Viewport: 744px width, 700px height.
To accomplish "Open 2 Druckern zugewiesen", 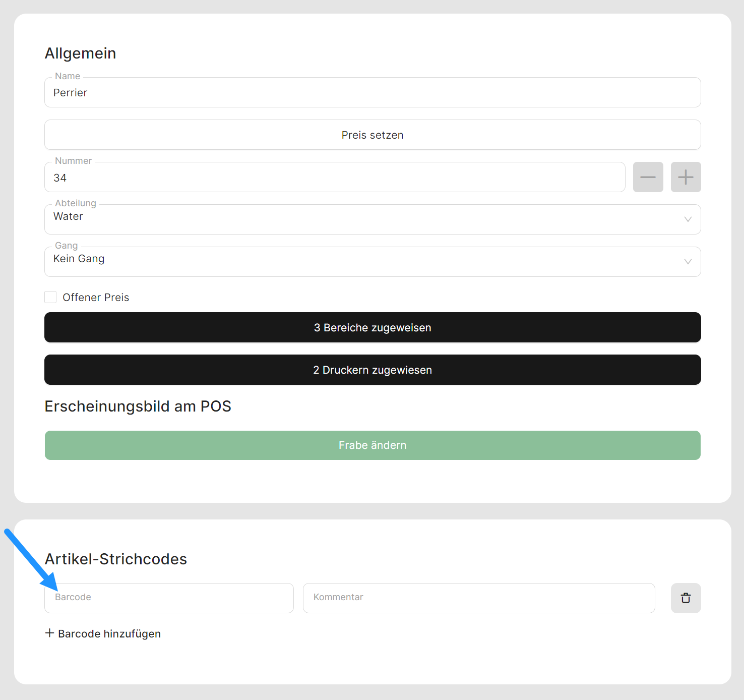I will (373, 370).
